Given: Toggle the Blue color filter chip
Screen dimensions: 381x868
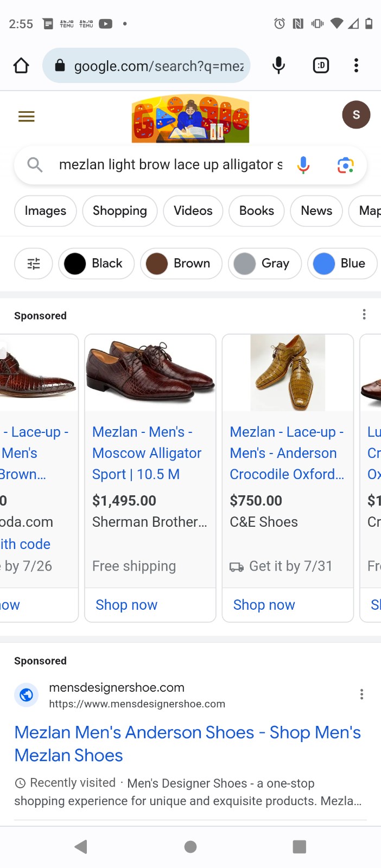Looking at the screenshot, I should point(342,264).
